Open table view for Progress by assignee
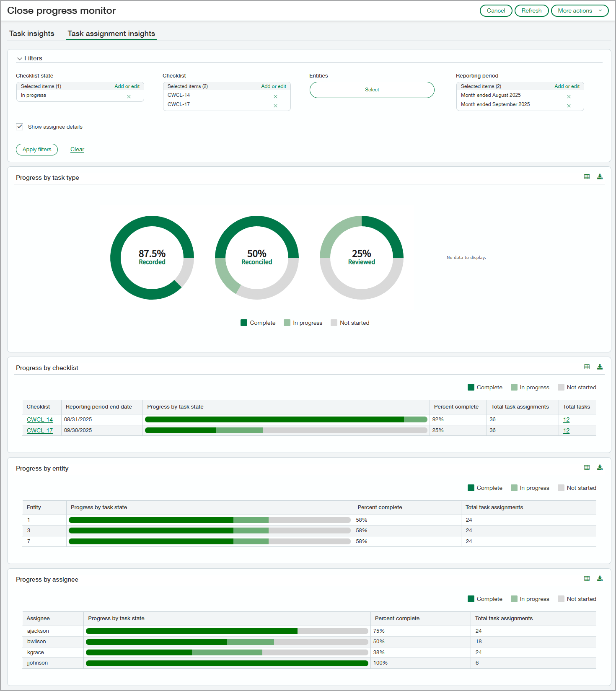 click(x=587, y=579)
